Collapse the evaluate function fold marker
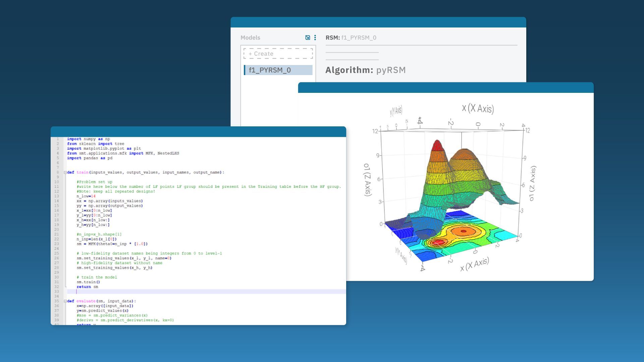 pyautogui.click(x=65, y=301)
